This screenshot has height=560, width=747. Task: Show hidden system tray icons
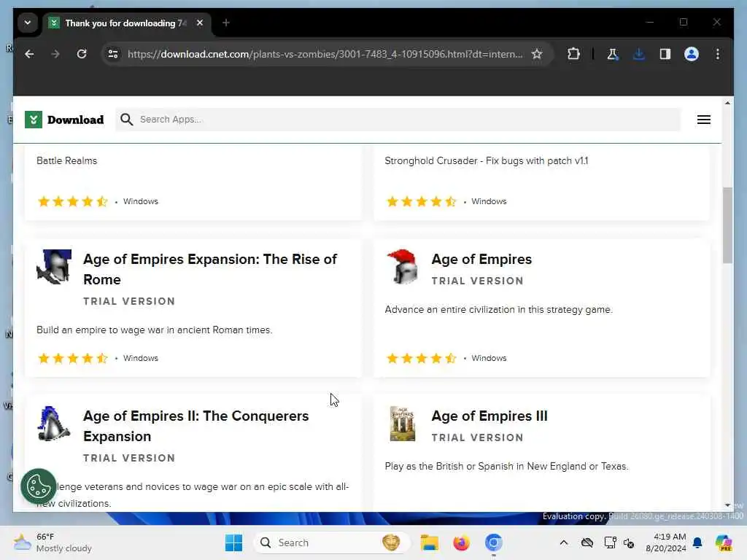(563, 542)
